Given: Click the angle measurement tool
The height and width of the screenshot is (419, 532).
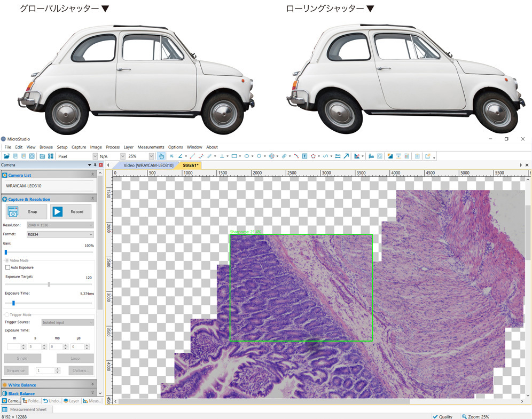Looking at the screenshot, I should pos(180,156).
